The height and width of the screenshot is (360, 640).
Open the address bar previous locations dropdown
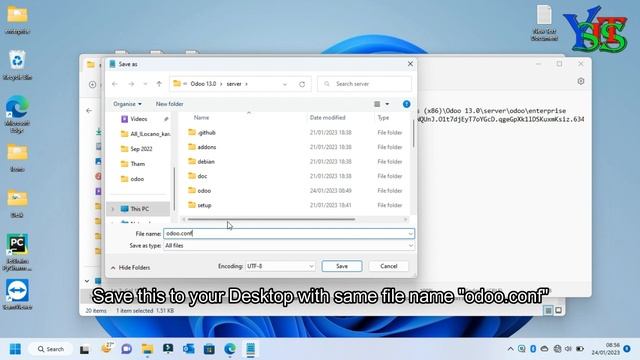click(285, 84)
